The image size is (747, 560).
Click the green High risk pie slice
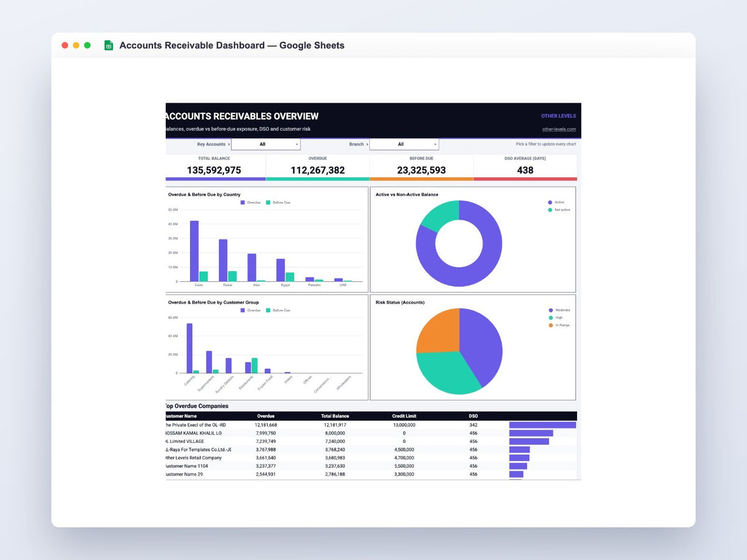pos(446,372)
